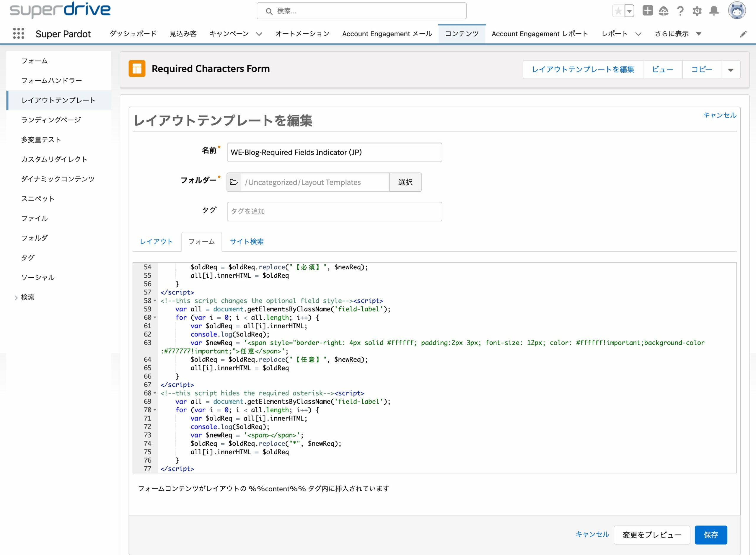Expand the レポート nav dropdown chevron
Viewport: 756px width, 555px height.
(x=638, y=34)
